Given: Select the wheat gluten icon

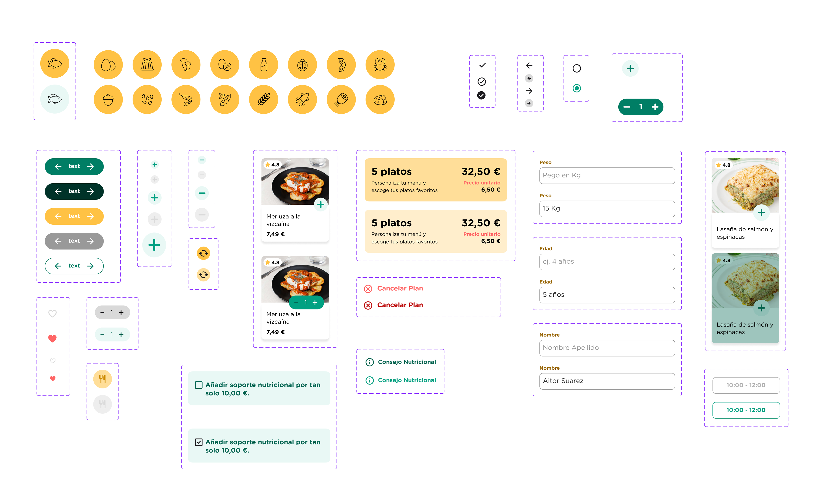Looking at the screenshot, I should 263,100.
